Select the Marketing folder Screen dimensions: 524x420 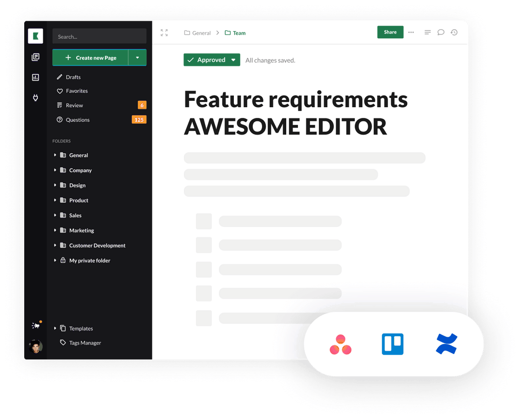(82, 230)
